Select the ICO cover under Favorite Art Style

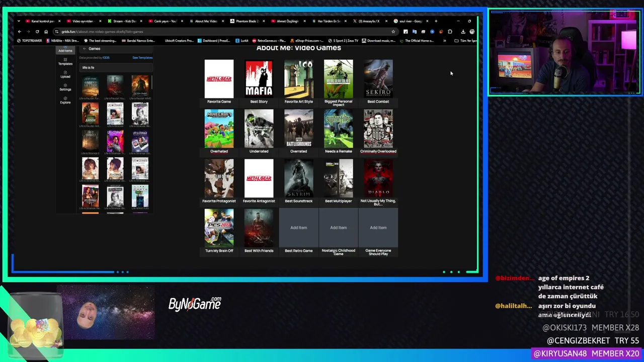click(x=298, y=78)
